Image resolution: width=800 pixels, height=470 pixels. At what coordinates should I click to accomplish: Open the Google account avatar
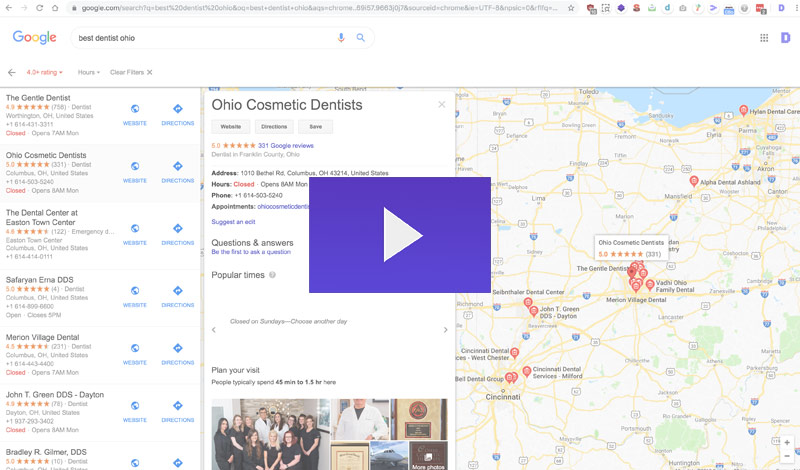[x=785, y=38]
